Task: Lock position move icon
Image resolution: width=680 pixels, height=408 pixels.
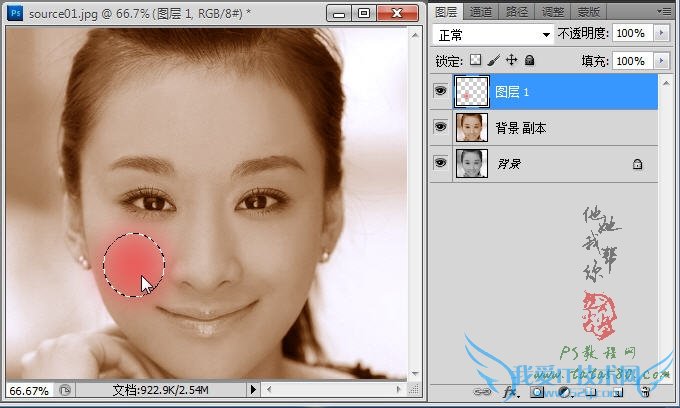Action: tap(512, 60)
